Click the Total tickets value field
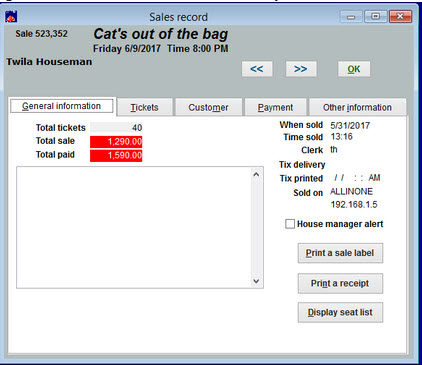Image resolution: width=422 pixels, height=365 pixels. 116,128
